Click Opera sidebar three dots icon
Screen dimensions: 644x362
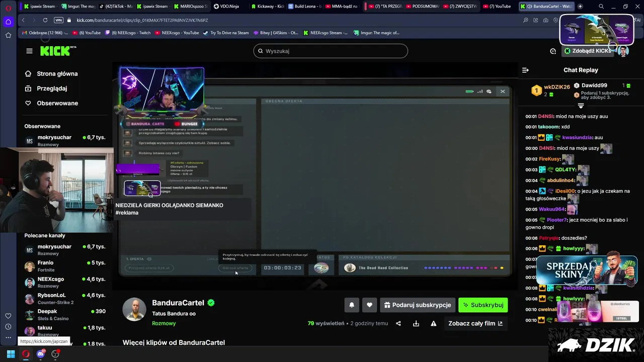8,338
